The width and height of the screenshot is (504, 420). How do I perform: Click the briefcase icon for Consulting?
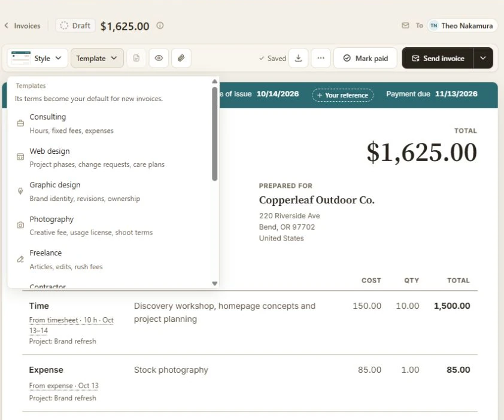click(x=20, y=123)
